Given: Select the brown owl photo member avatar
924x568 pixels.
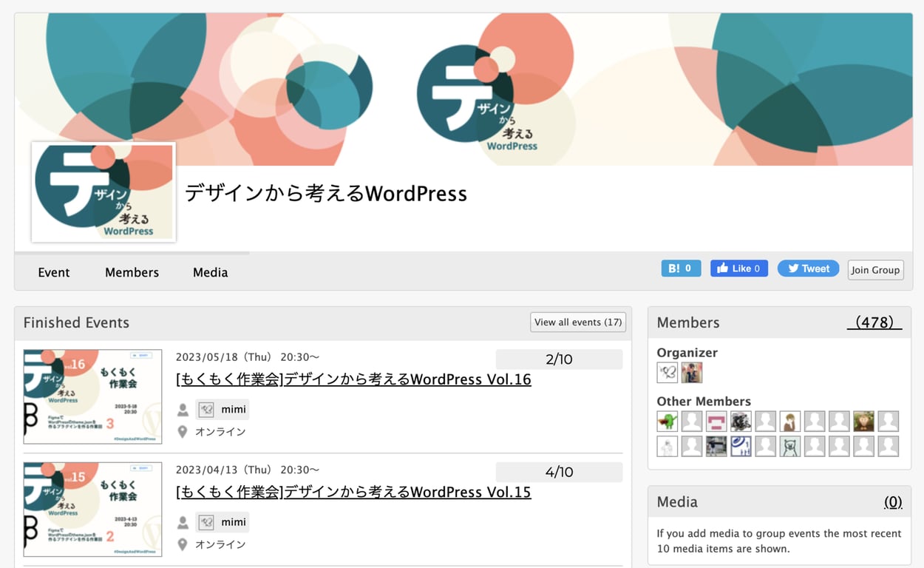Looking at the screenshot, I should (x=863, y=421).
